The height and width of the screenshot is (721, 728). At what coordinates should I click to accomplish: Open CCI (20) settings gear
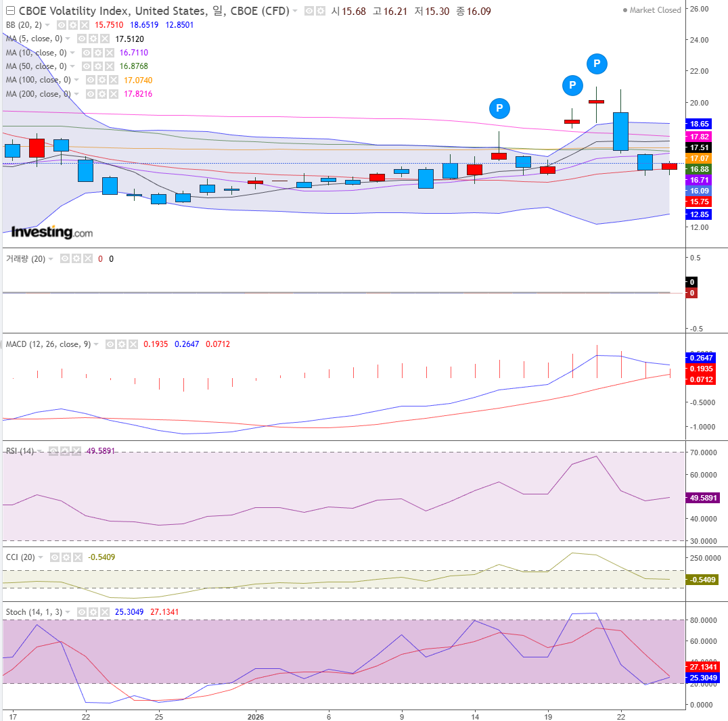pyautogui.click(x=66, y=557)
